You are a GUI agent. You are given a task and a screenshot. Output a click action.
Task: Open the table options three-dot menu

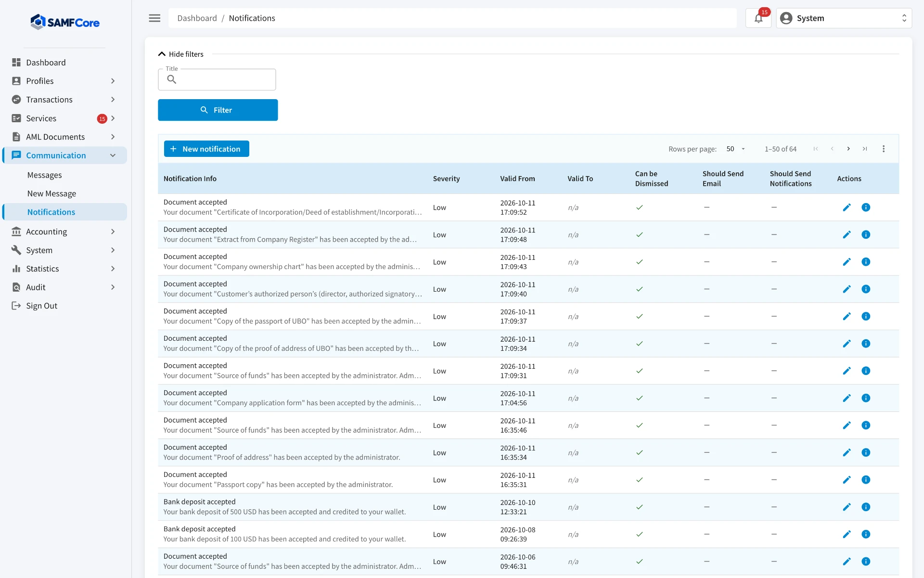(884, 149)
